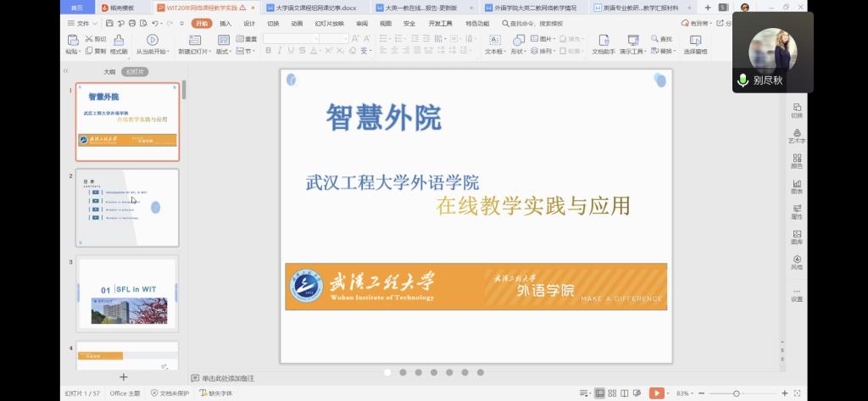Click the New Slide (新建幻灯片) icon

coord(194,40)
